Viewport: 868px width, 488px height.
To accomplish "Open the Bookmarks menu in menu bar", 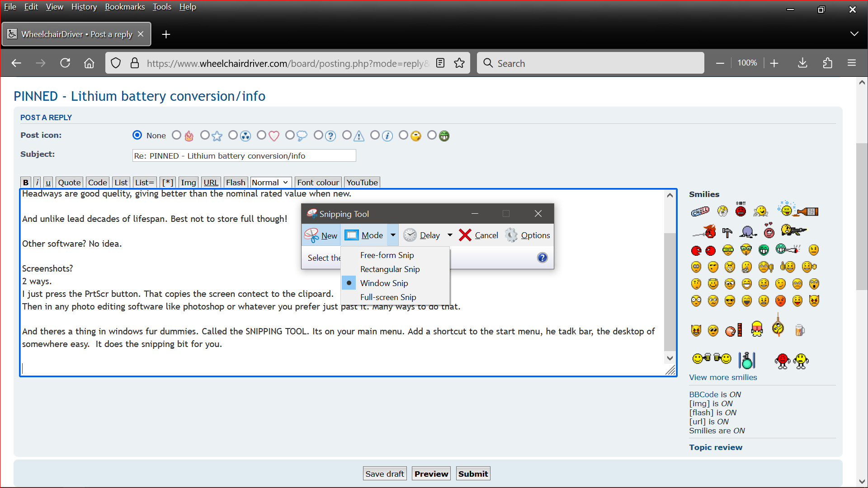I will pyautogui.click(x=125, y=7).
